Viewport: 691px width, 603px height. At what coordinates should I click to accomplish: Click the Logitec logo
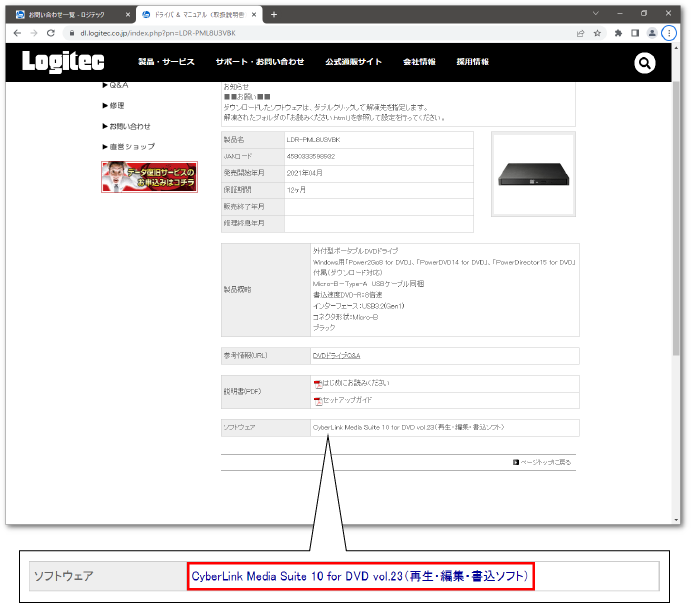click(x=66, y=62)
